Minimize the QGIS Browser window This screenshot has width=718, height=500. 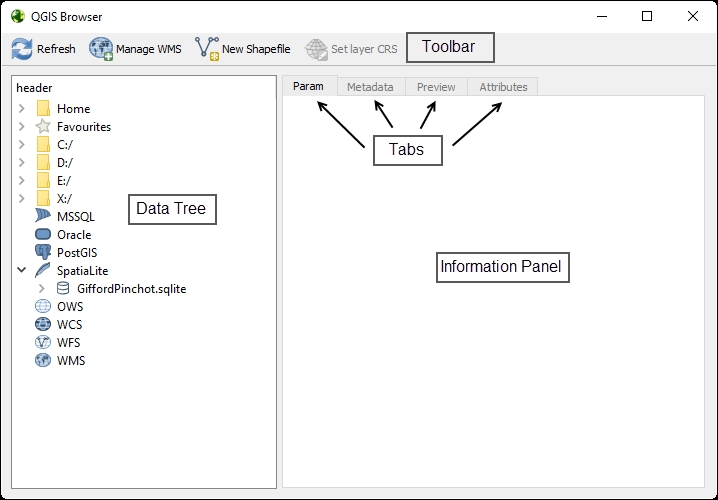[x=602, y=16]
